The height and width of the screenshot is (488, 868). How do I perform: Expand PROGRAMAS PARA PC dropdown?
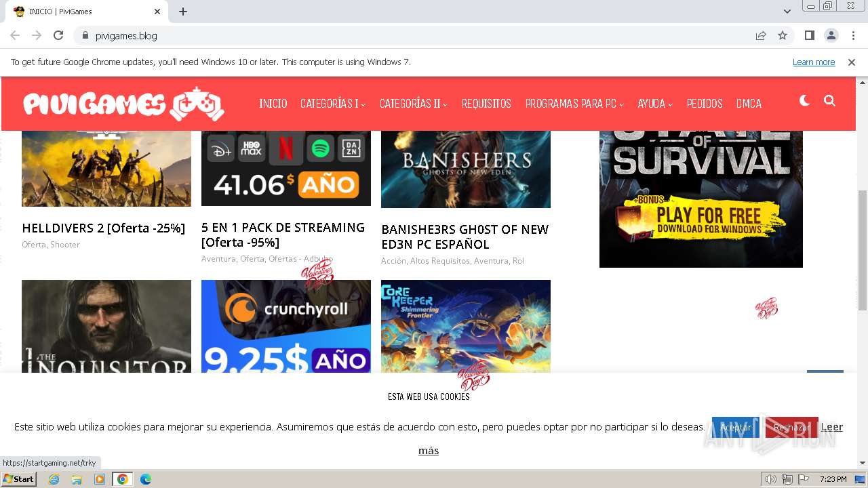[574, 104]
